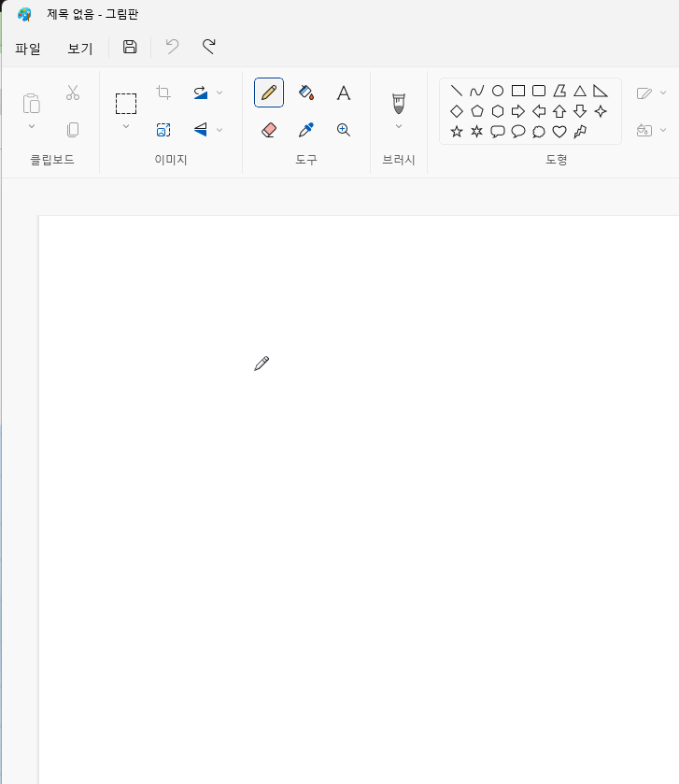This screenshot has width=679, height=784.
Task: Select the Eraser tool
Action: 269,130
